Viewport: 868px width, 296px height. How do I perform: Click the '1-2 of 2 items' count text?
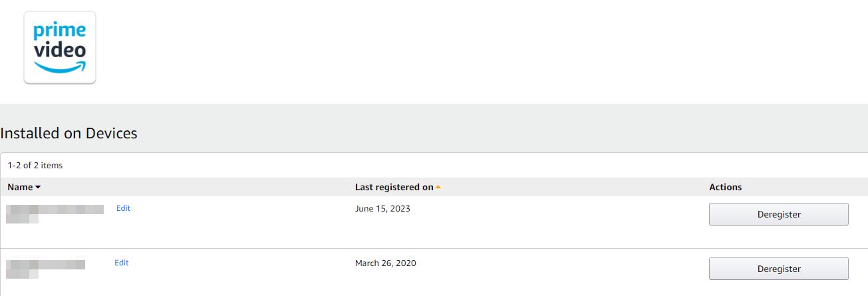[x=35, y=165]
